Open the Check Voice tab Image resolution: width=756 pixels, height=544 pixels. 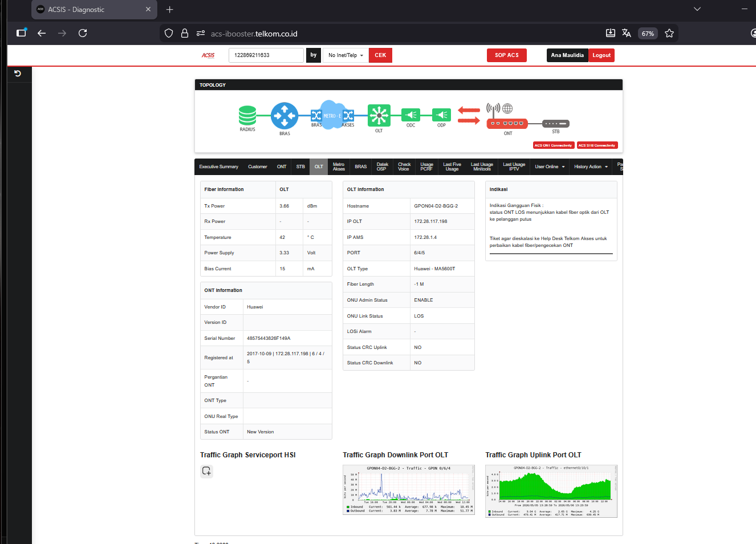404,167
